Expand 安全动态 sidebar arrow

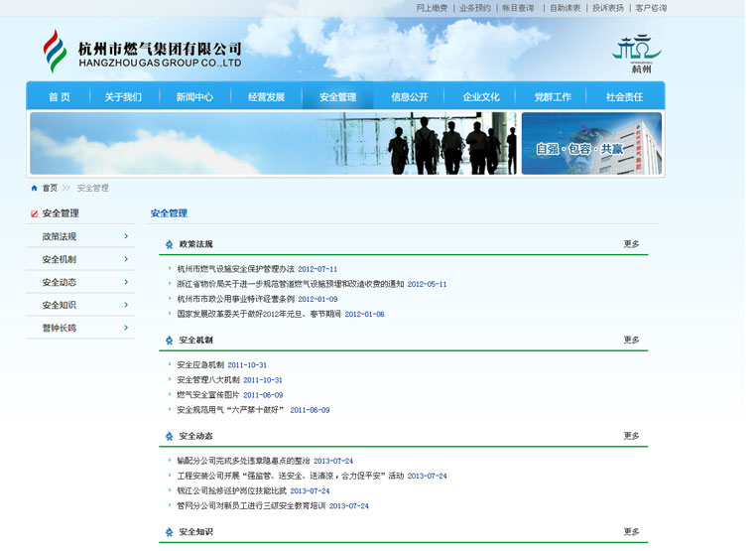coord(126,282)
